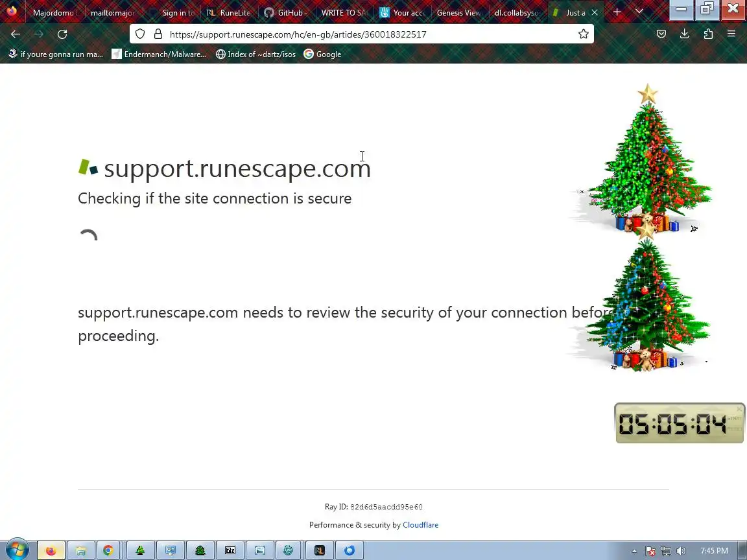This screenshot has height=560, width=747.
Task: Show hidden system tray icons
Action: [x=634, y=551]
